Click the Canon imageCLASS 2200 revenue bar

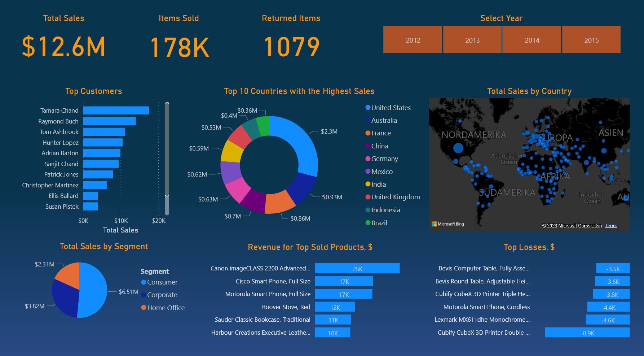tap(357, 268)
